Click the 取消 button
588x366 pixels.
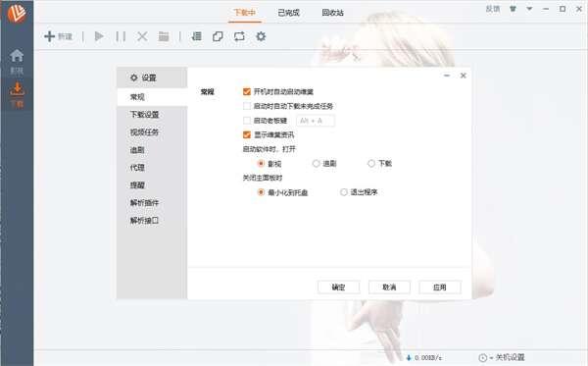pos(389,288)
